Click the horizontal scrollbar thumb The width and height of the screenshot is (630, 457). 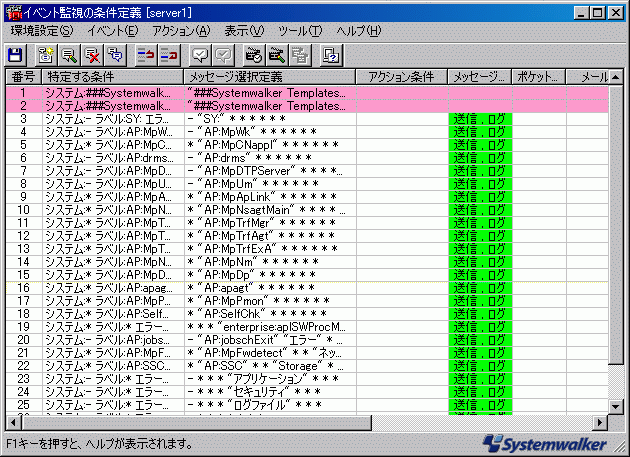(x=196, y=422)
